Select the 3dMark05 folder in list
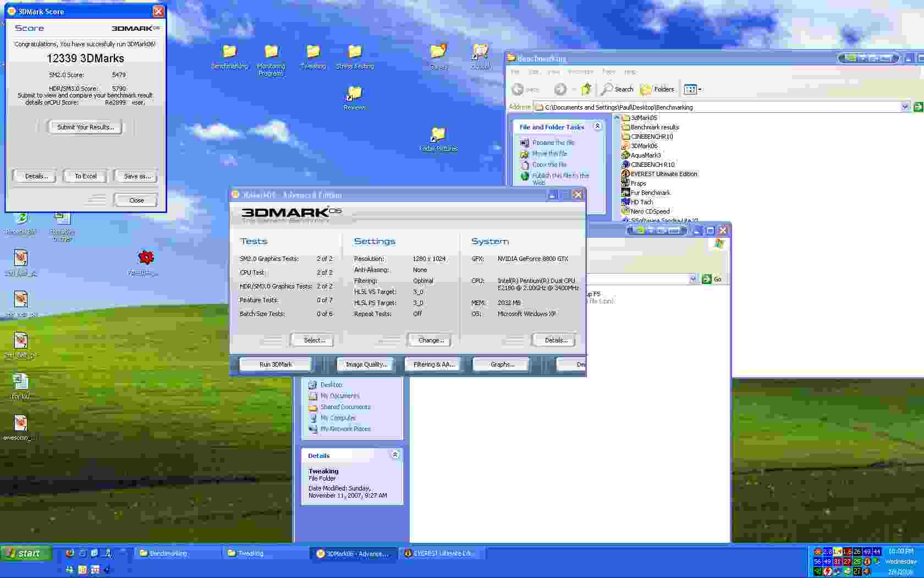924x578 pixels. coord(640,118)
